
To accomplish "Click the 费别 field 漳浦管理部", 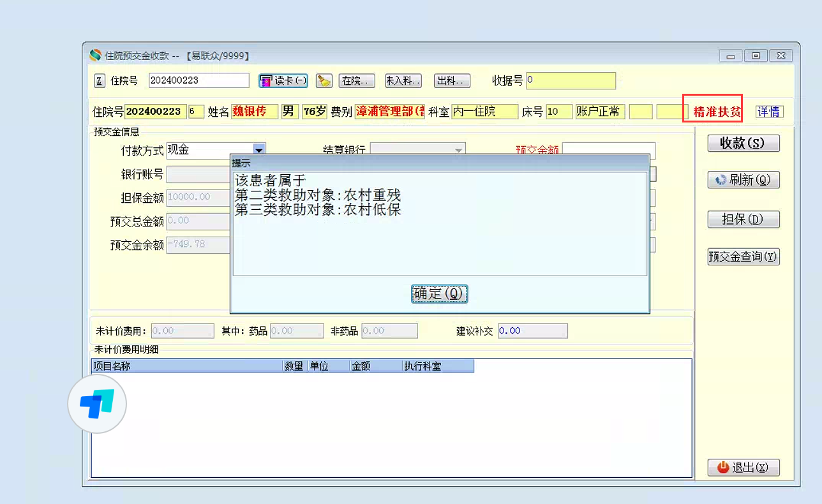I will pos(389,112).
